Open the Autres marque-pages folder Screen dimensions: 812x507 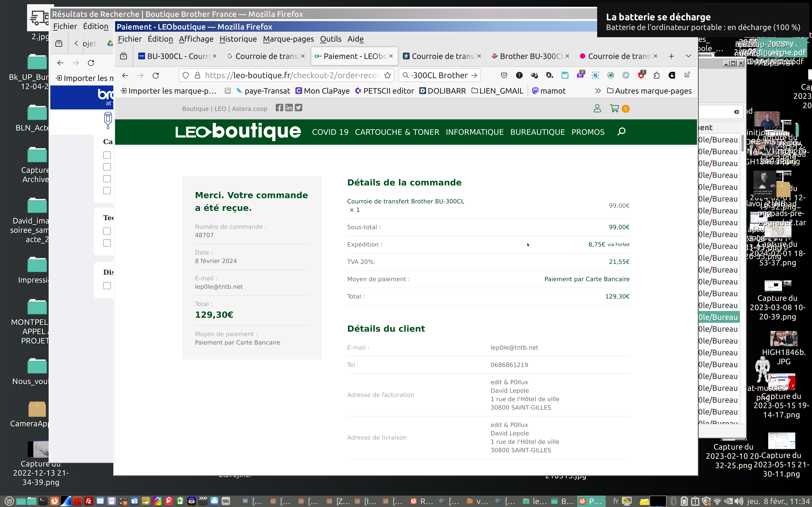point(649,91)
